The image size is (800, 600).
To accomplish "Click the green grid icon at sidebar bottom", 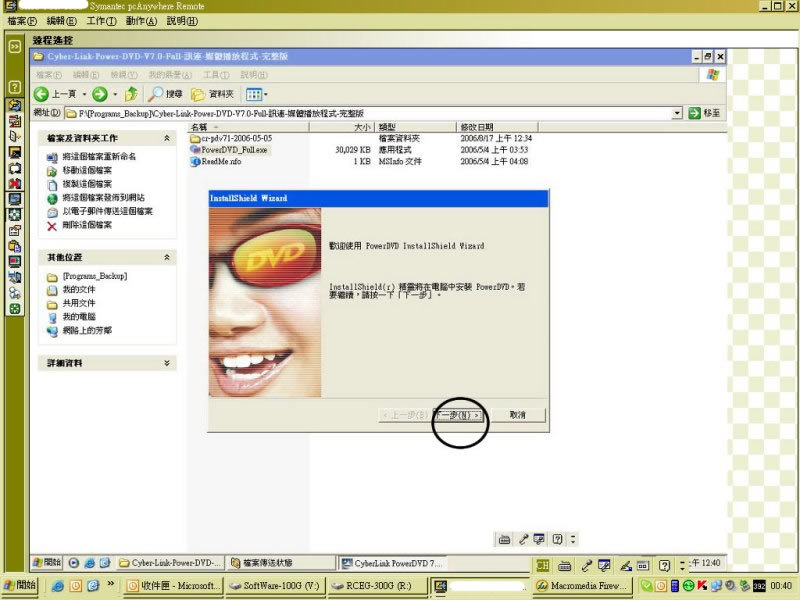I will 15,309.
